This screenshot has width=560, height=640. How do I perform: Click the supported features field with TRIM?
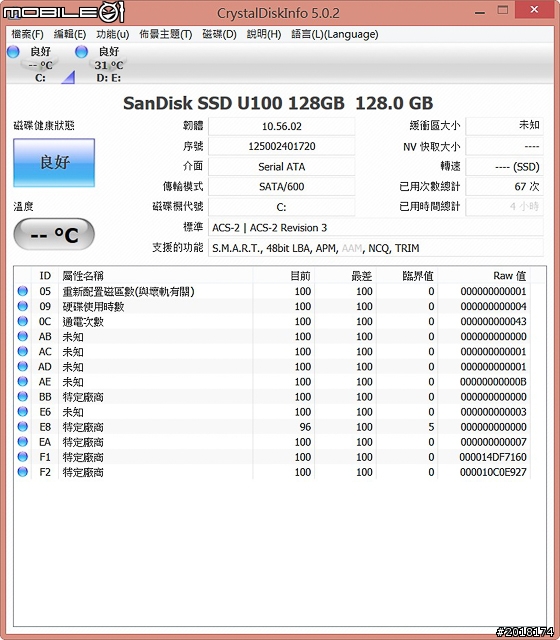(376, 248)
